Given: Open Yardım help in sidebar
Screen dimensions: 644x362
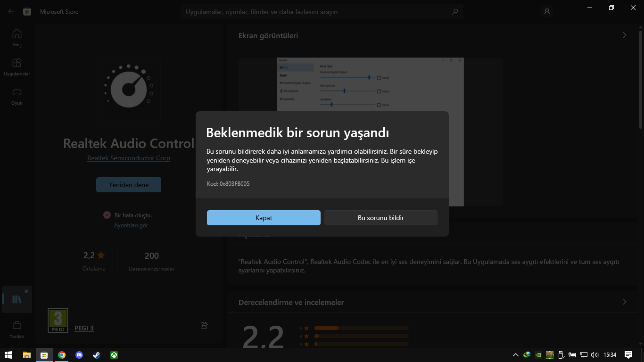Looking at the screenshot, I should [x=17, y=330].
